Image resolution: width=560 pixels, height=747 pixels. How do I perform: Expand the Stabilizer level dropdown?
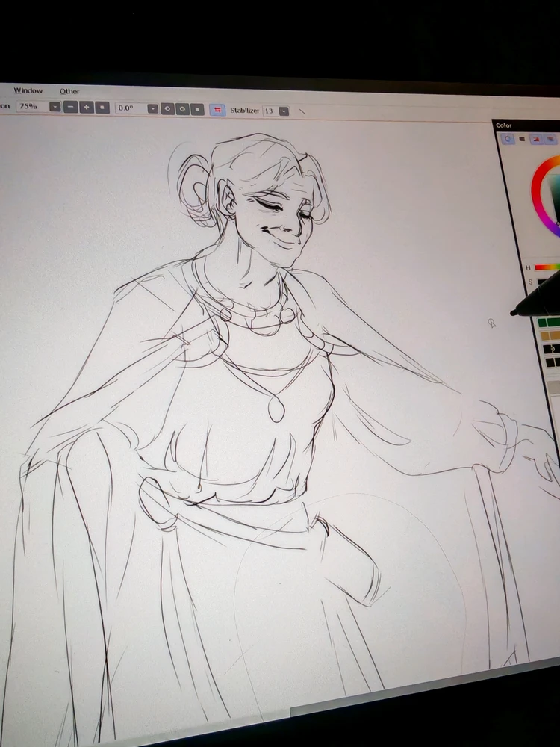click(284, 111)
